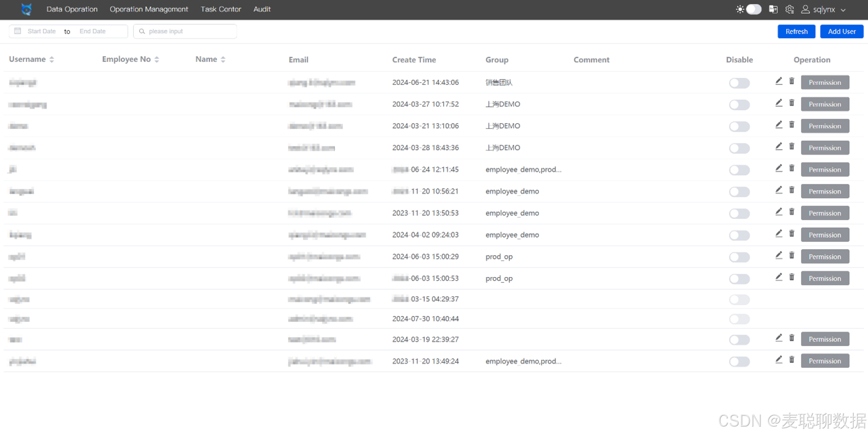Toggle disable switch for user created 2024-07-30
The height and width of the screenshot is (435, 868).
tap(739, 319)
